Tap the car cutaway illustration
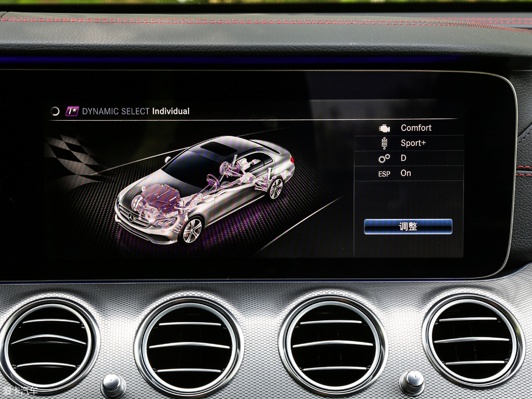Screen dimensions: 532x399 pos(205,187)
